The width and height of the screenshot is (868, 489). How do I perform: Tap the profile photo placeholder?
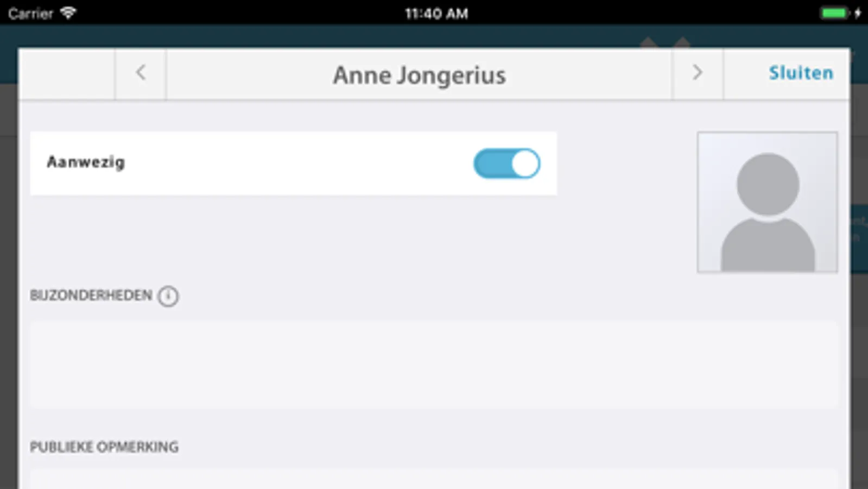click(767, 202)
